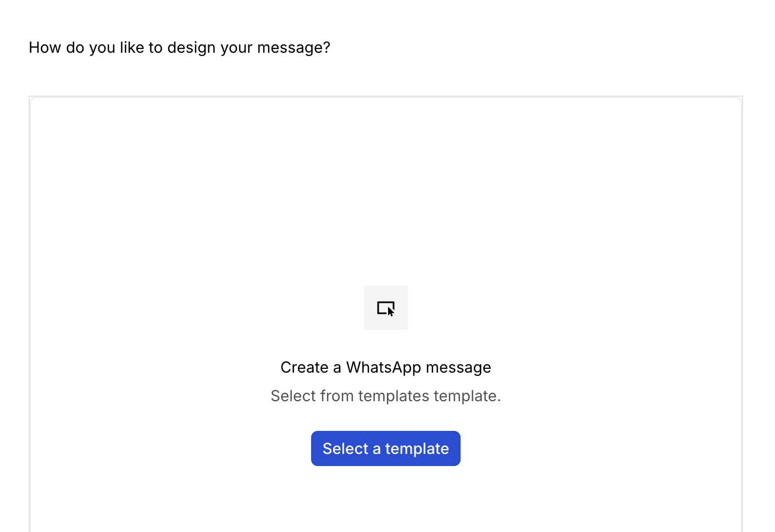Click the empty area above the template icon
Image resolution: width=775 pixels, height=532 pixels.
tap(386, 192)
